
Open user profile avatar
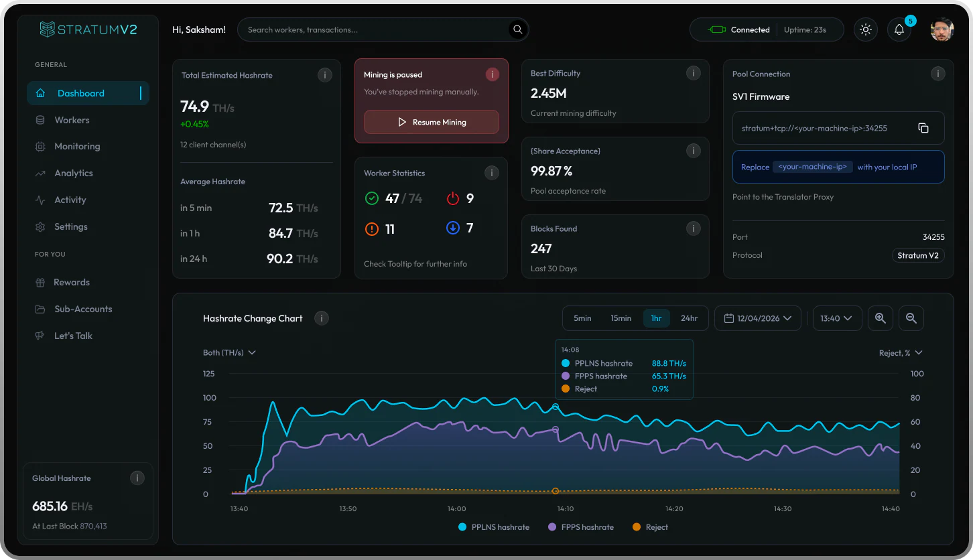tap(942, 29)
